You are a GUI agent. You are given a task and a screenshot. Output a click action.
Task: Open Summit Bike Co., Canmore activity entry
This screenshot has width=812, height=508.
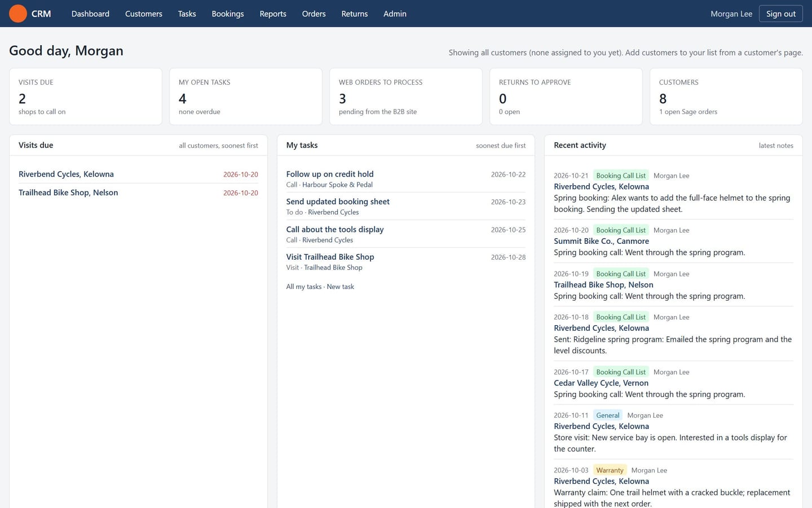[x=601, y=241]
